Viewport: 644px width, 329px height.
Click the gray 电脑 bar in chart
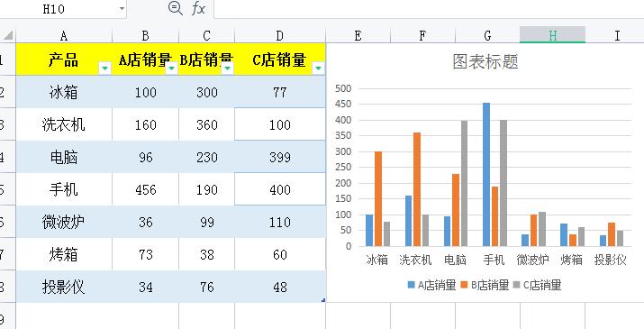click(x=464, y=183)
